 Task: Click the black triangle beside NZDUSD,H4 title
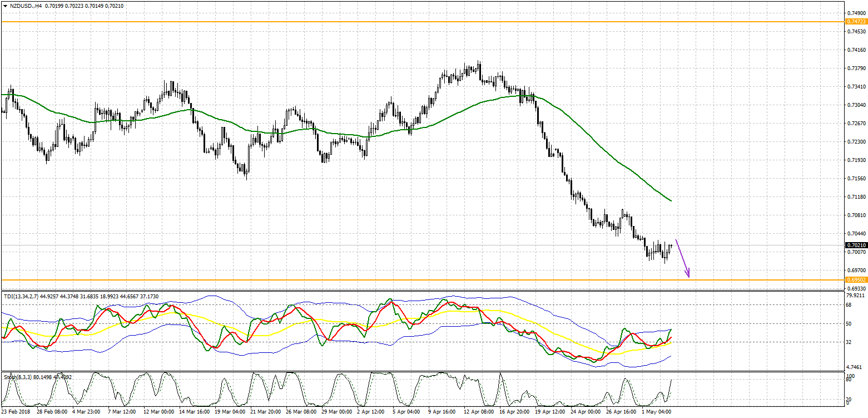5,6
